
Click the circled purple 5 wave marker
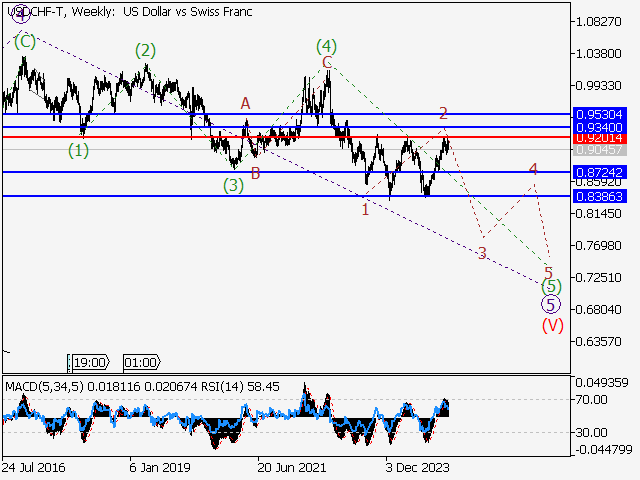click(x=550, y=305)
